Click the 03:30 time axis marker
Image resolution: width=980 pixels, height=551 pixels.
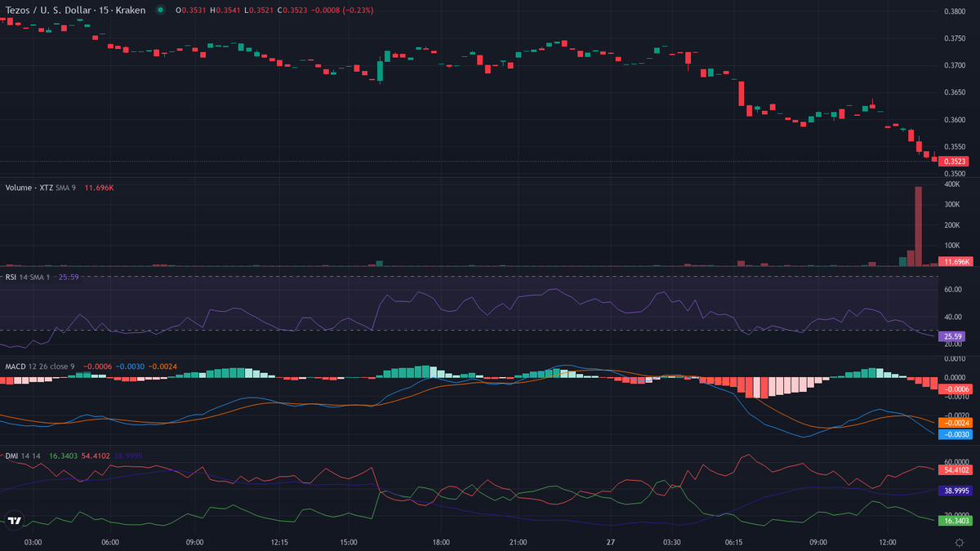[x=672, y=542]
